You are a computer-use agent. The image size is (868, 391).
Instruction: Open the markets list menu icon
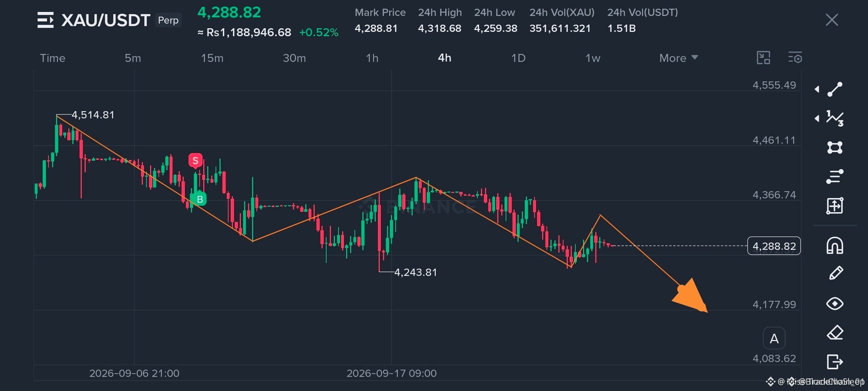pyautogui.click(x=46, y=20)
